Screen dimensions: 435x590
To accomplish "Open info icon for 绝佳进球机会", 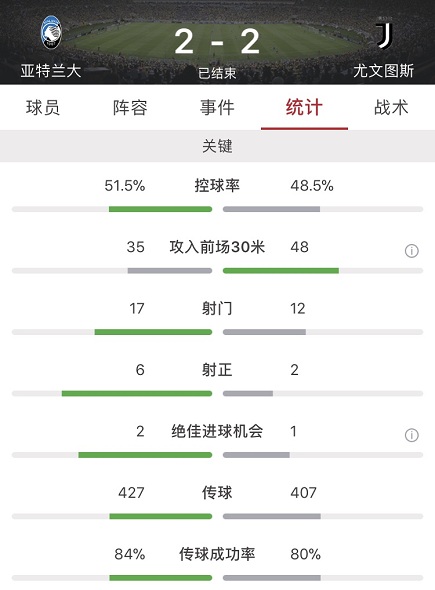I will point(411,435).
